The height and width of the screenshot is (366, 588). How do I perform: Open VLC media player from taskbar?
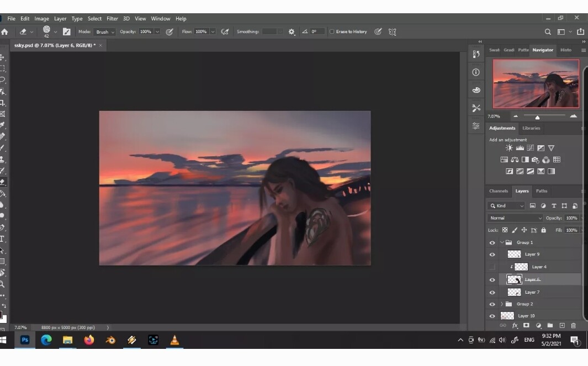174,340
